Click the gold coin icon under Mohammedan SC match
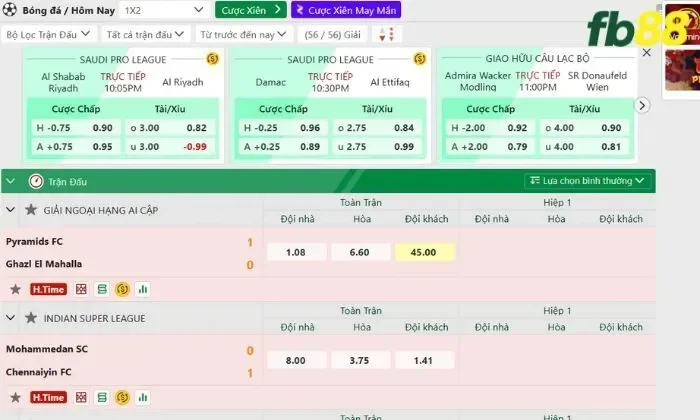 122,397
